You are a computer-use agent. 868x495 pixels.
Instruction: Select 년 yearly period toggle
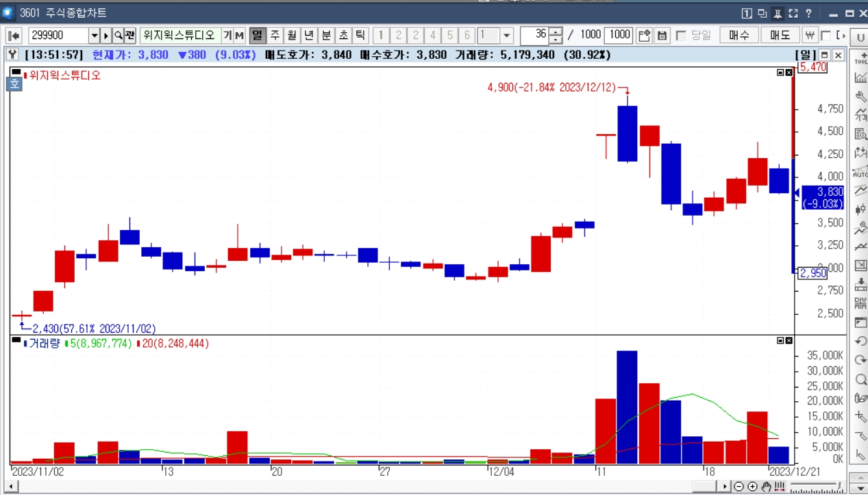click(x=309, y=36)
